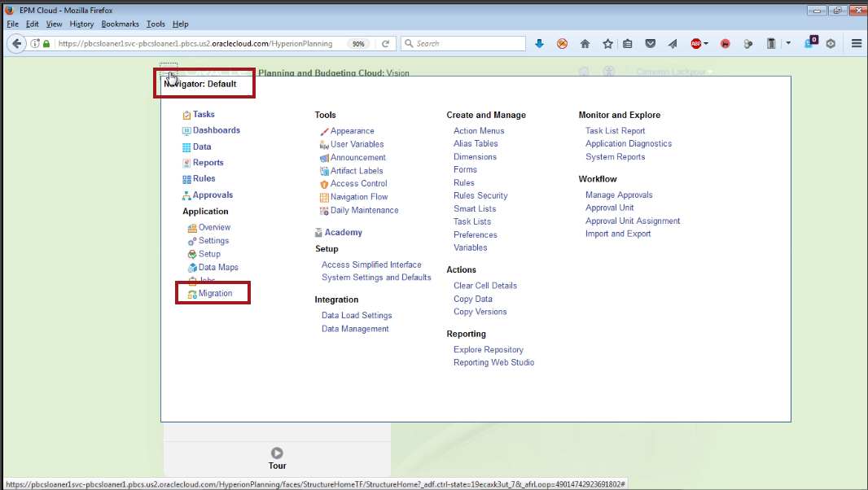Screen dimensions: 868x490
Task: Open the History menu
Action: [81, 24]
